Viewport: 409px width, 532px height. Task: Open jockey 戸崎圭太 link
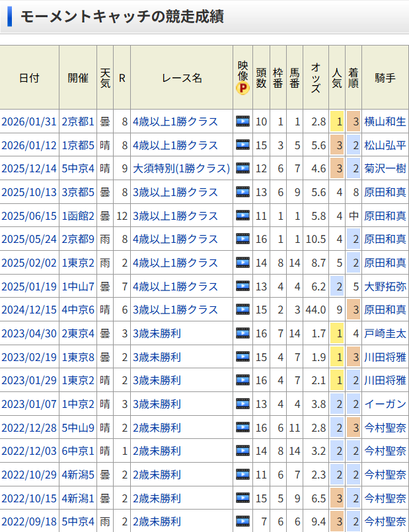pos(385,333)
